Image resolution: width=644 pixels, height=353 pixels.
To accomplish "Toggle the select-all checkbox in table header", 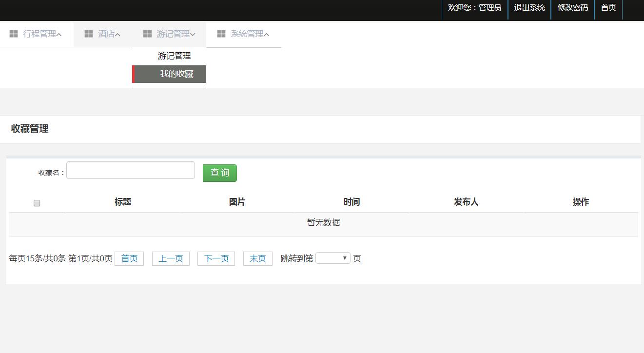I will pos(37,203).
